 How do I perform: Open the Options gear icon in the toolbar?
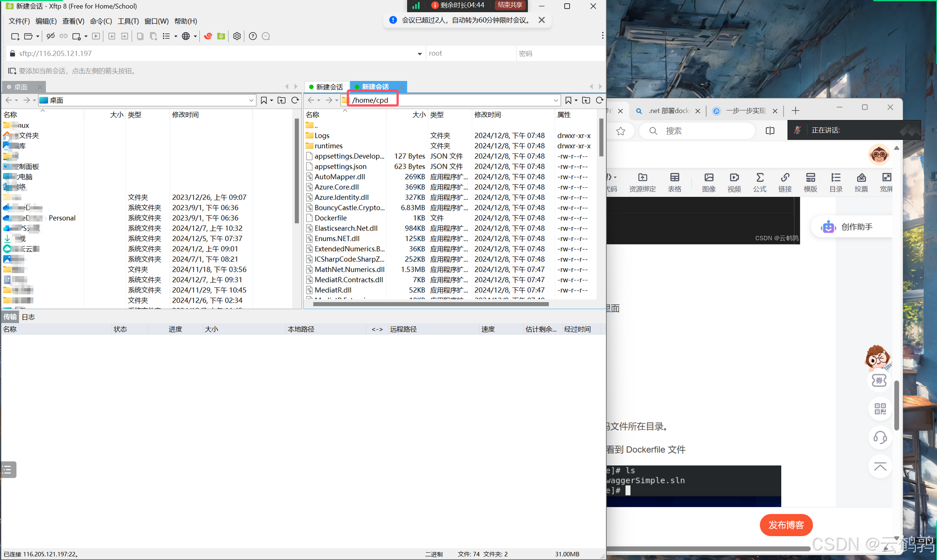click(237, 36)
